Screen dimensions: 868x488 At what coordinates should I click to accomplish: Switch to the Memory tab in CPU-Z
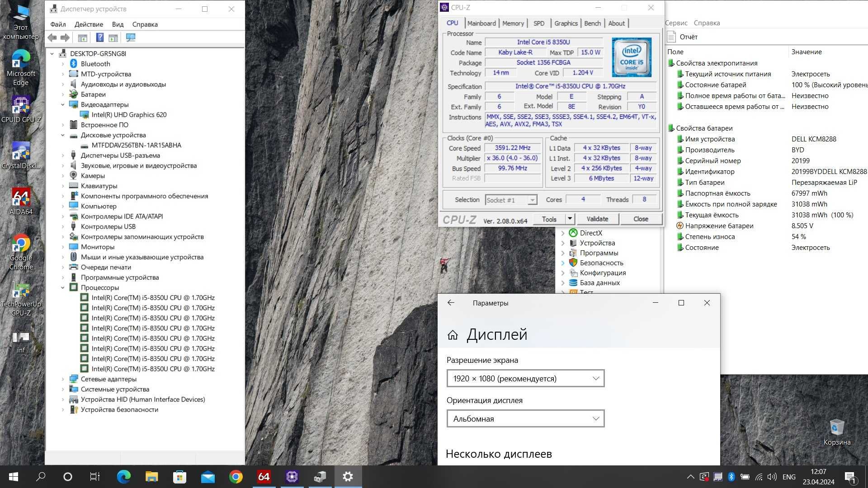point(513,23)
